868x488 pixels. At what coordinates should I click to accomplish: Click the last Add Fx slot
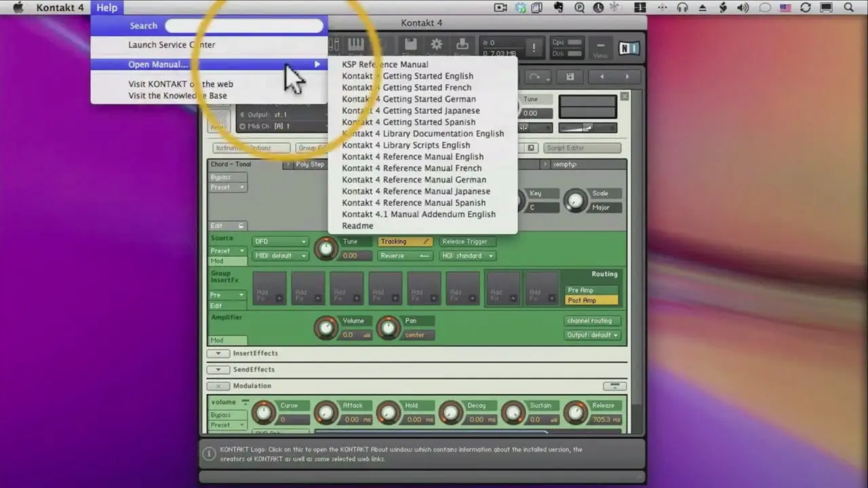click(x=542, y=288)
